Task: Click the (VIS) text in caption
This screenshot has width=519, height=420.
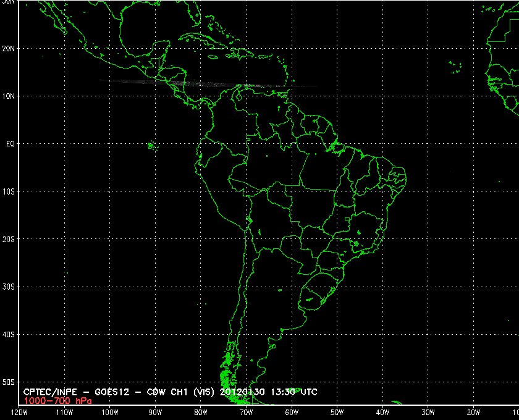Action: pos(205,392)
